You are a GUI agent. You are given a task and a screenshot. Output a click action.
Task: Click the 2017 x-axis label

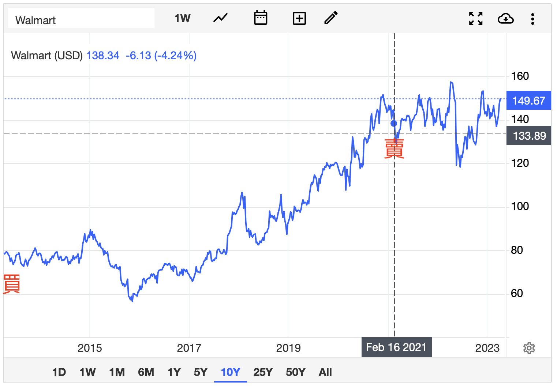tap(189, 348)
